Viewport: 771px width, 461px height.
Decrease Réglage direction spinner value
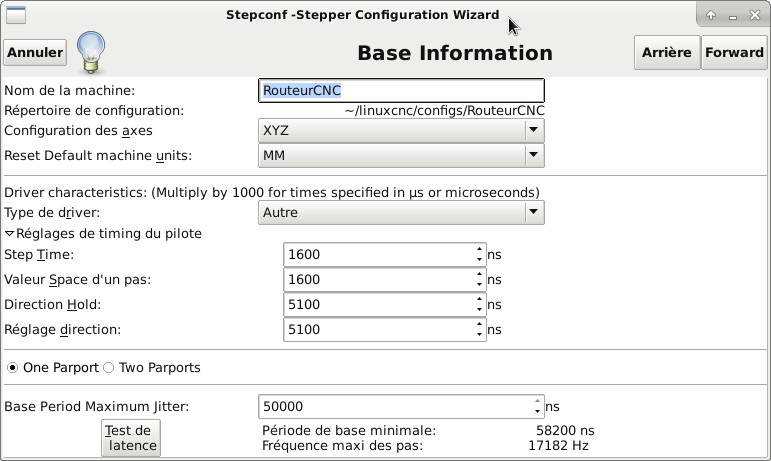[x=479, y=335]
